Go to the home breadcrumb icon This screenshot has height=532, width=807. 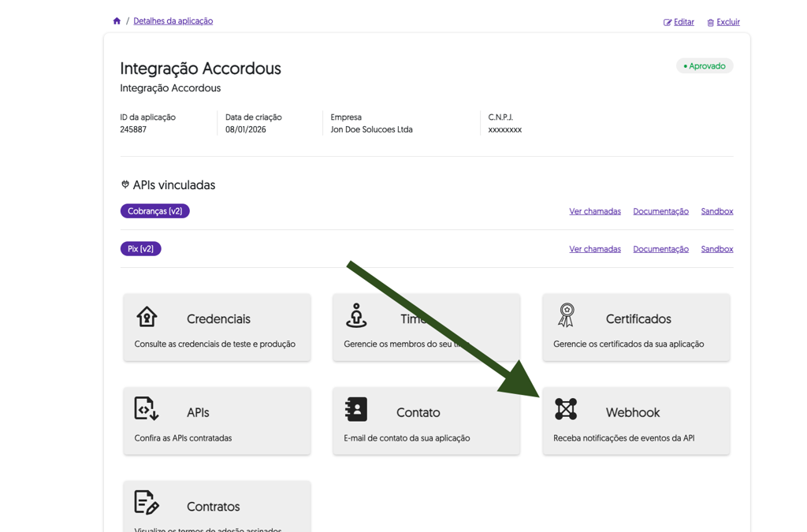pos(117,21)
